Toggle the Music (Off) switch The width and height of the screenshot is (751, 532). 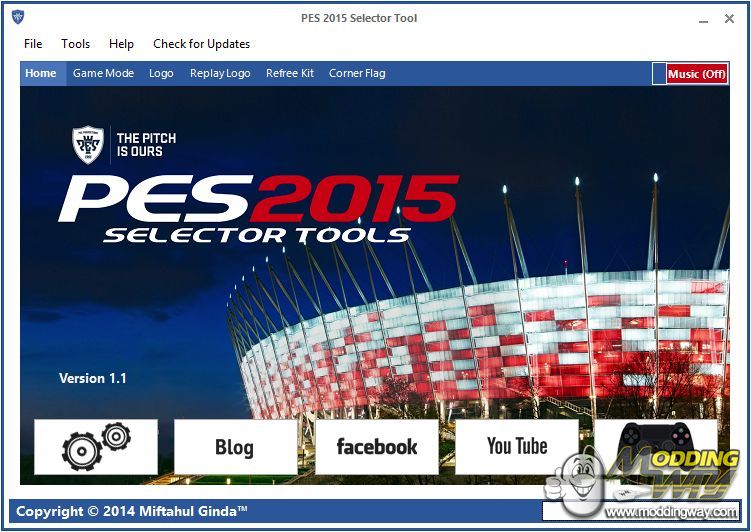point(690,74)
